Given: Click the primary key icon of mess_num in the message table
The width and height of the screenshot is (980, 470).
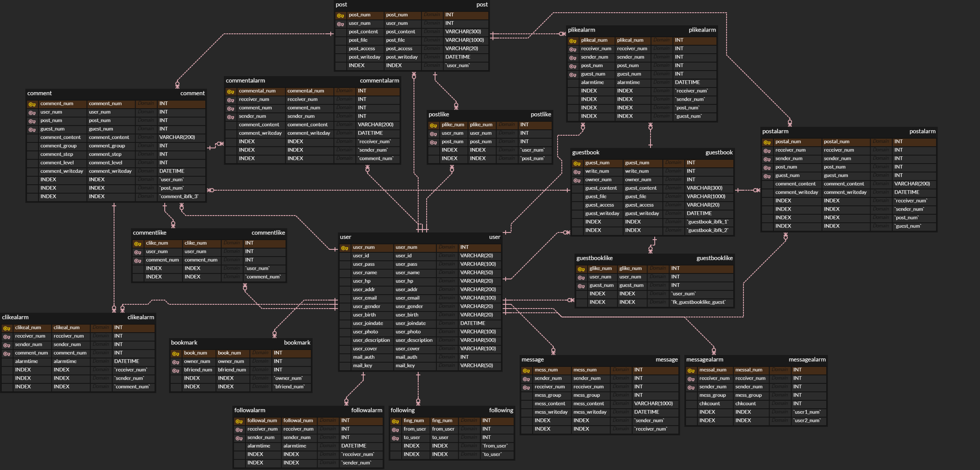Looking at the screenshot, I should pos(526,370).
